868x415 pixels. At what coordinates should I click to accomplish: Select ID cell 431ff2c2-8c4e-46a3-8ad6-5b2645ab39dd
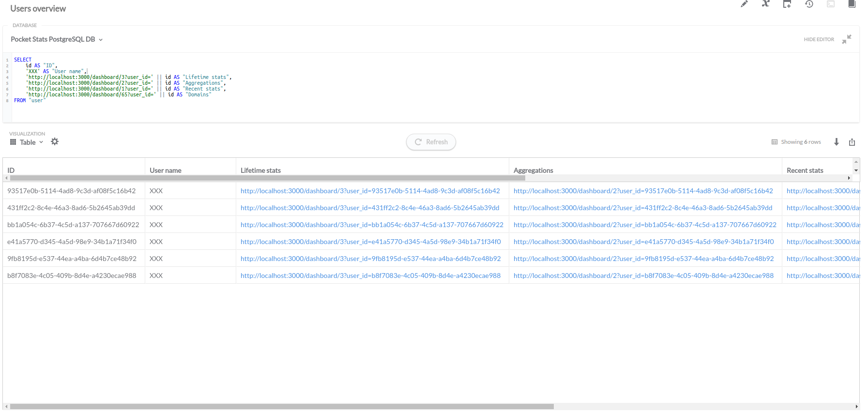pos(71,208)
